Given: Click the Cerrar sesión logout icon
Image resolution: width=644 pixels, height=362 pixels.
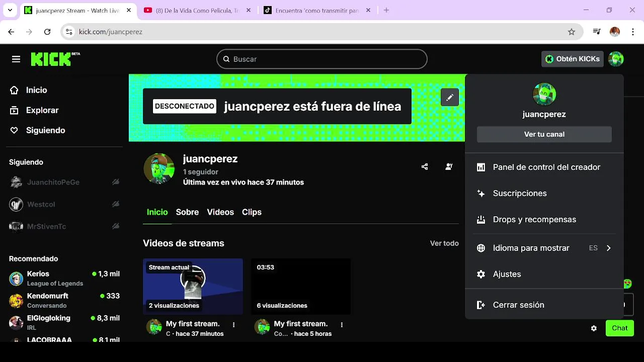Looking at the screenshot, I should pyautogui.click(x=481, y=305).
